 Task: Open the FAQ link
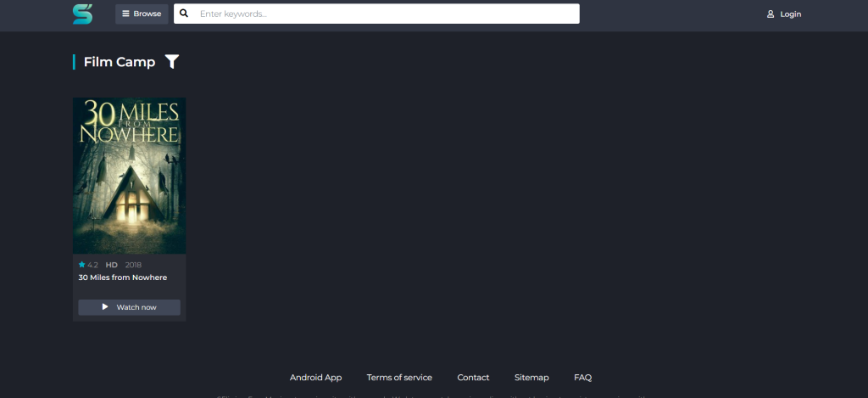(583, 378)
